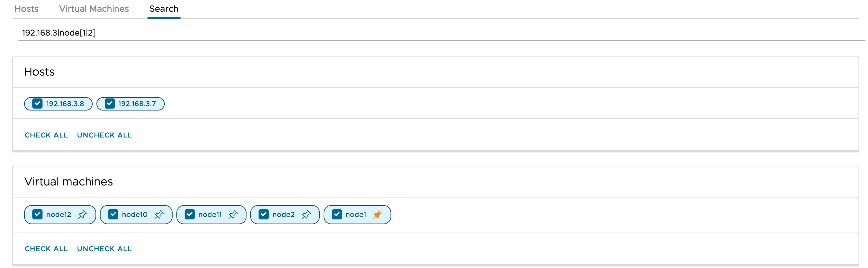Deselect the node2 checkbox
Screen dimensions: 868x268
pyautogui.click(x=264, y=214)
